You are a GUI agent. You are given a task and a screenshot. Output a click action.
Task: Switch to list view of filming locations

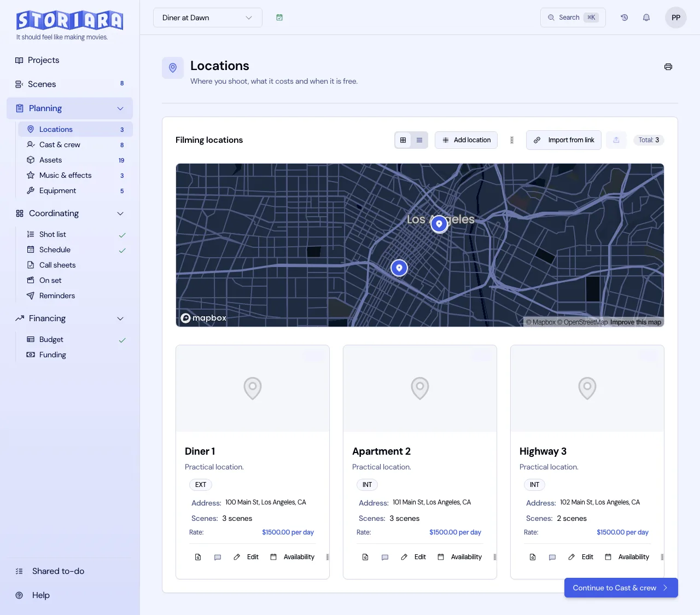coord(419,140)
